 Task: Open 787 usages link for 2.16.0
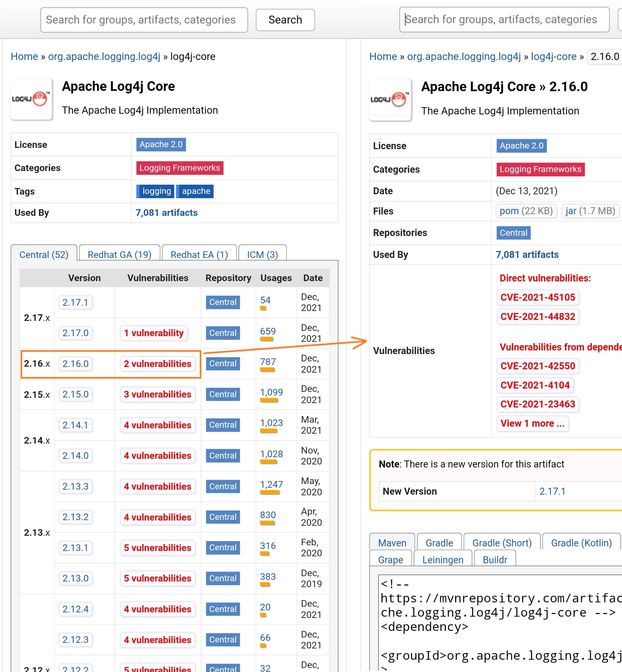point(268,362)
